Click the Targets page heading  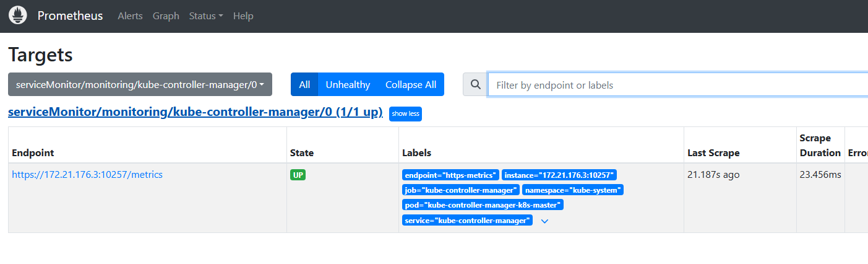[41, 55]
